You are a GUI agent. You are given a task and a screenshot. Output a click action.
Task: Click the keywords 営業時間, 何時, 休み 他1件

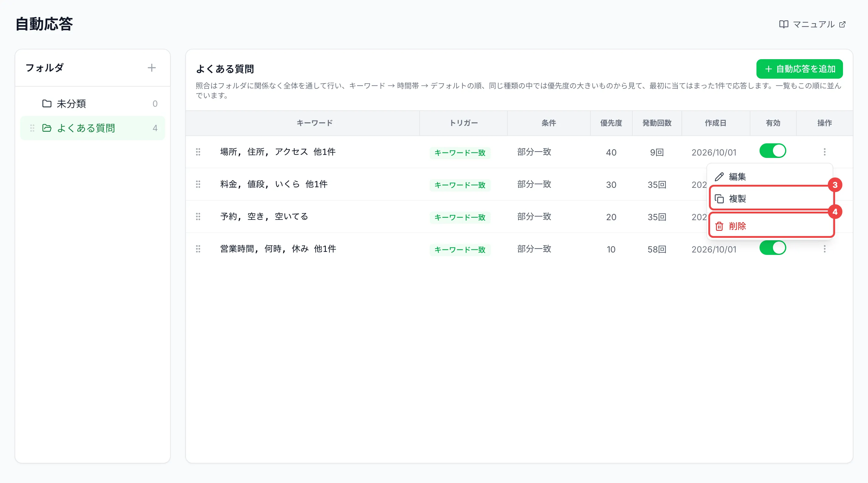pos(278,249)
